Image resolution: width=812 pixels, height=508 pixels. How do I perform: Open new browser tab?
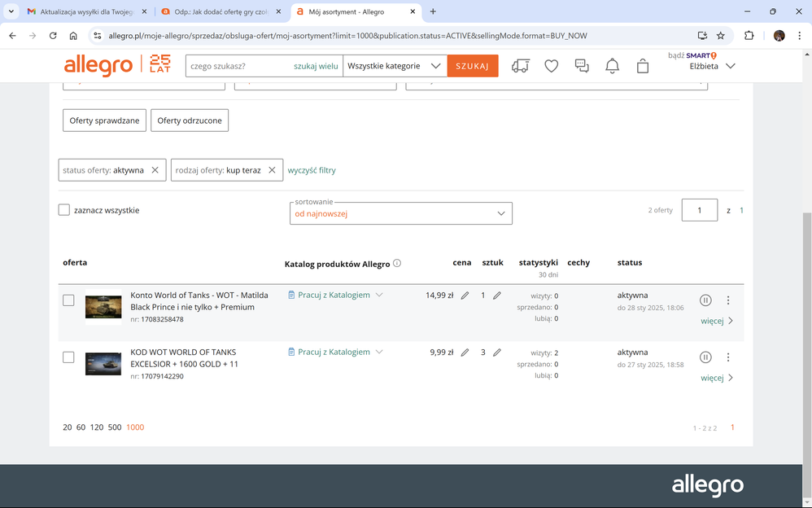[433, 11]
